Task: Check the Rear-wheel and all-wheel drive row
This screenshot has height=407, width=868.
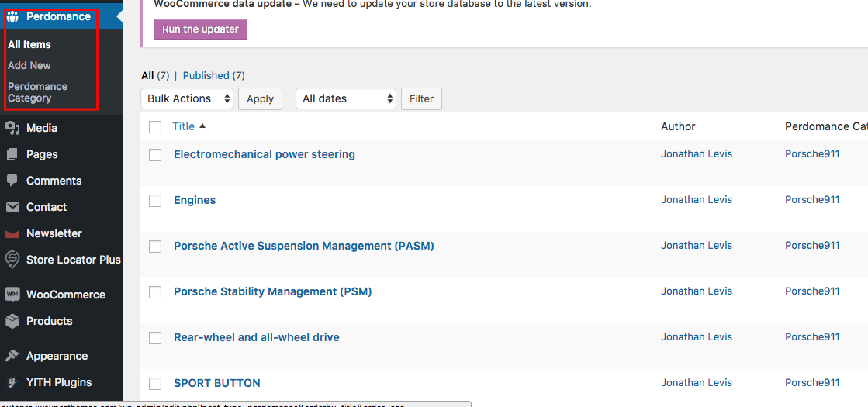Action: tap(155, 338)
